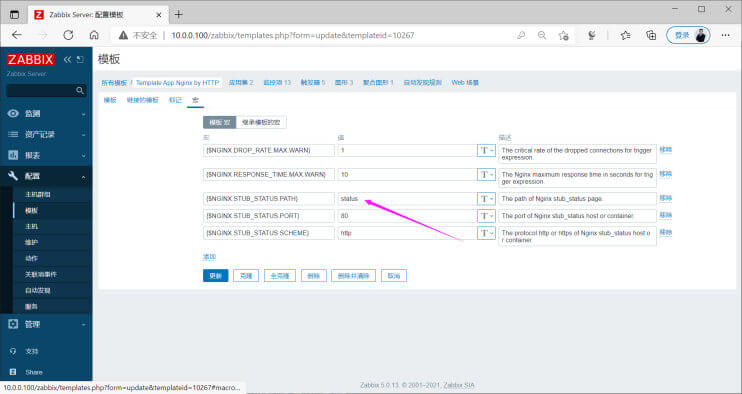Open the browser zoom magnifier icon
Image resolution: width=742 pixels, height=394 pixels.
tap(542, 35)
